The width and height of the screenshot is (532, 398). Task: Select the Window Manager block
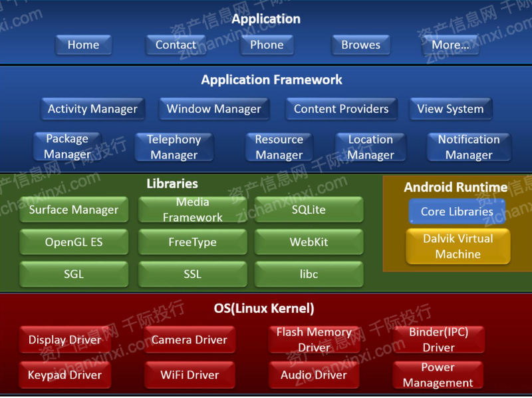tap(213, 109)
